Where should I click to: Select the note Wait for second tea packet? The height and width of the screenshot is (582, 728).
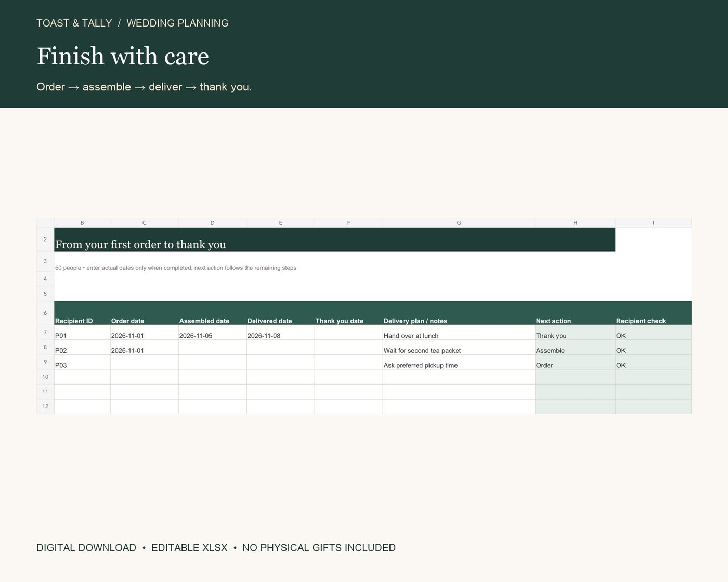pyautogui.click(x=459, y=347)
